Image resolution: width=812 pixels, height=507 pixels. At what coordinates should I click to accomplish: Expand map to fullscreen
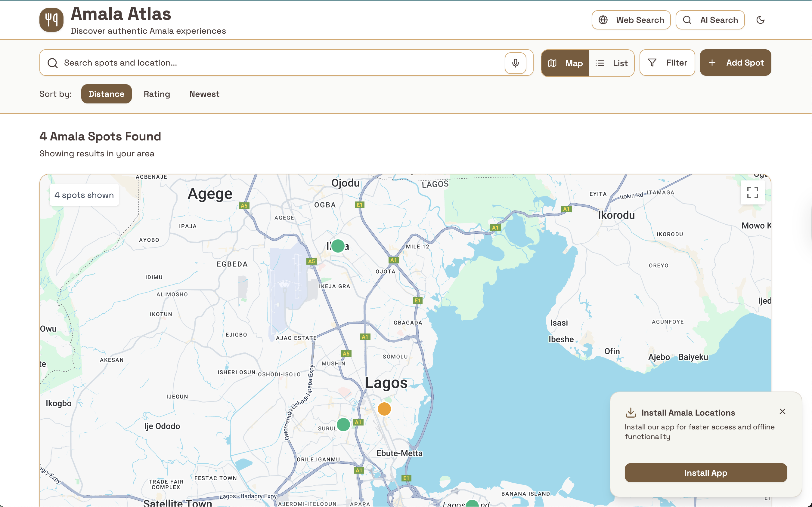[752, 192]
